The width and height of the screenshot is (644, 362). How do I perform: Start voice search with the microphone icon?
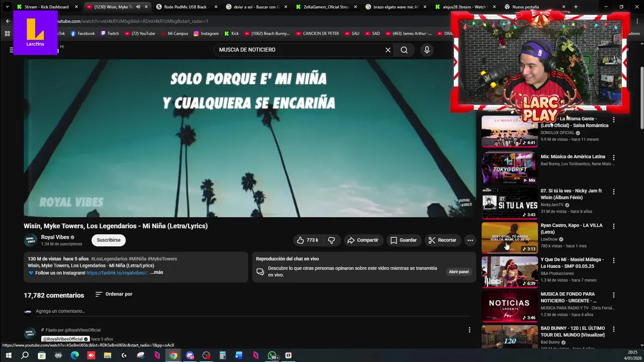pos(427,50)
